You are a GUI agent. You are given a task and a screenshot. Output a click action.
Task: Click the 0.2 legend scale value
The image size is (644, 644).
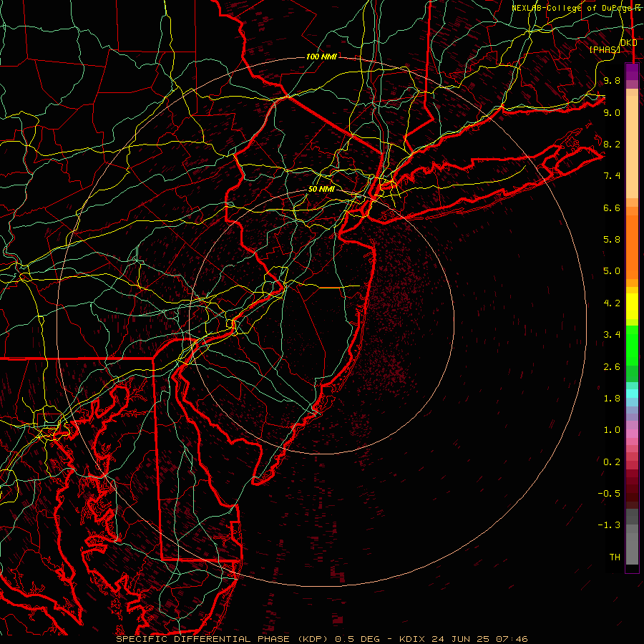coord(612,462)
